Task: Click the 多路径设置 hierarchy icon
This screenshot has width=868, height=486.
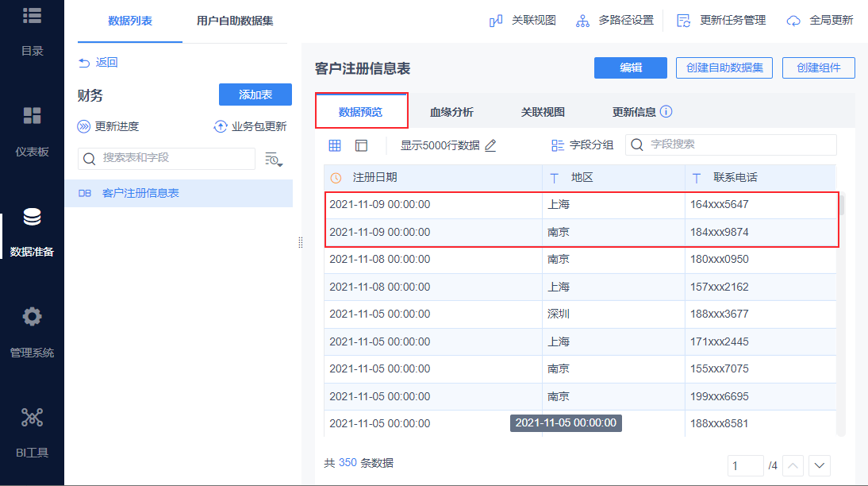Action: coord(582,21)
